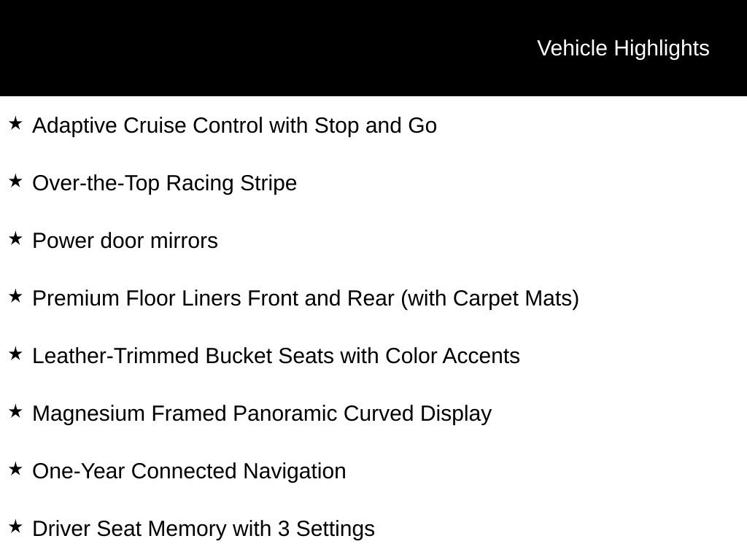
Task: Click the black header banner area
Action: click(373, 48)
